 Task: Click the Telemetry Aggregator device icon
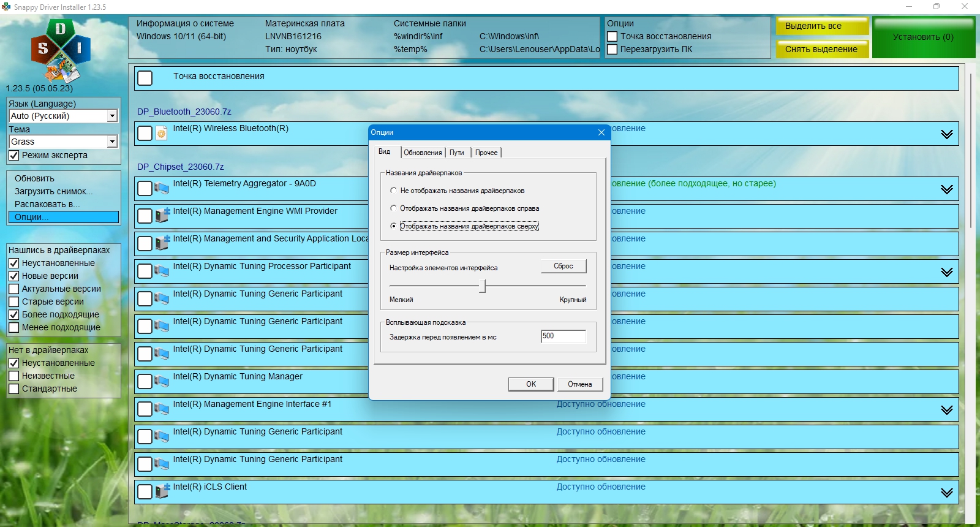point(162,188)
